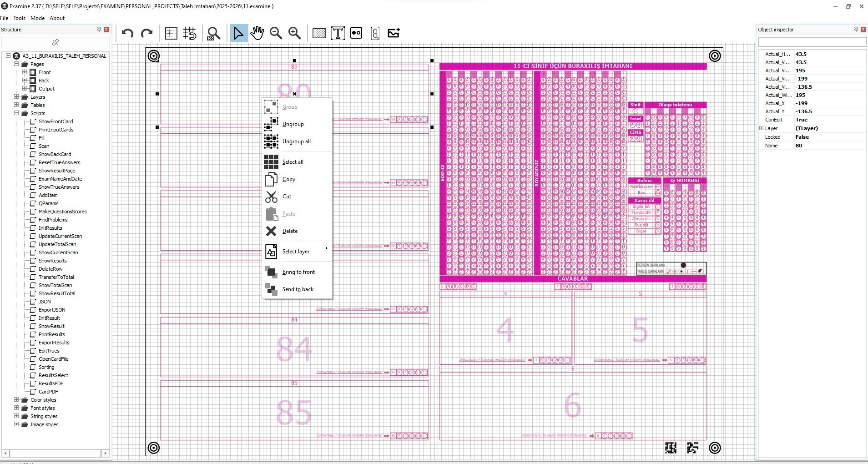
Task: Click the zoom out magnifier
Action: [x=276, y=33]
